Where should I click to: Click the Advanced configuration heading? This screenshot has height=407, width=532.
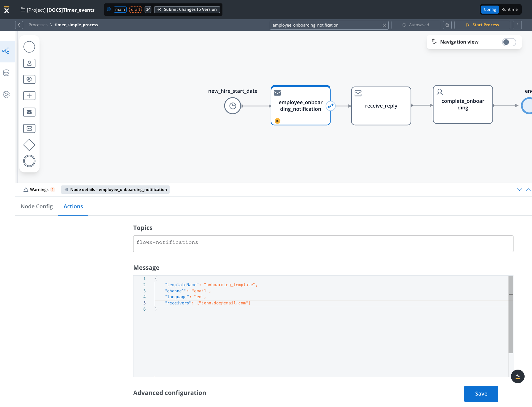(x=170, y=393)
